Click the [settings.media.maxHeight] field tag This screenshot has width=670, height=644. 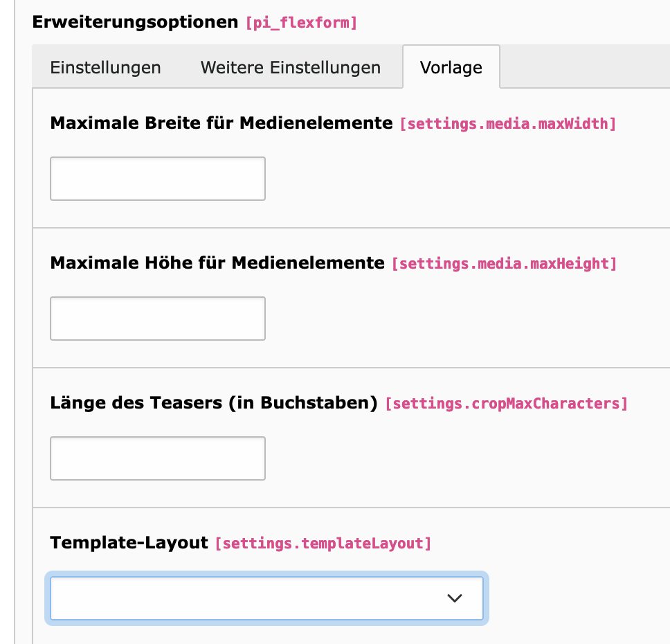504,264
